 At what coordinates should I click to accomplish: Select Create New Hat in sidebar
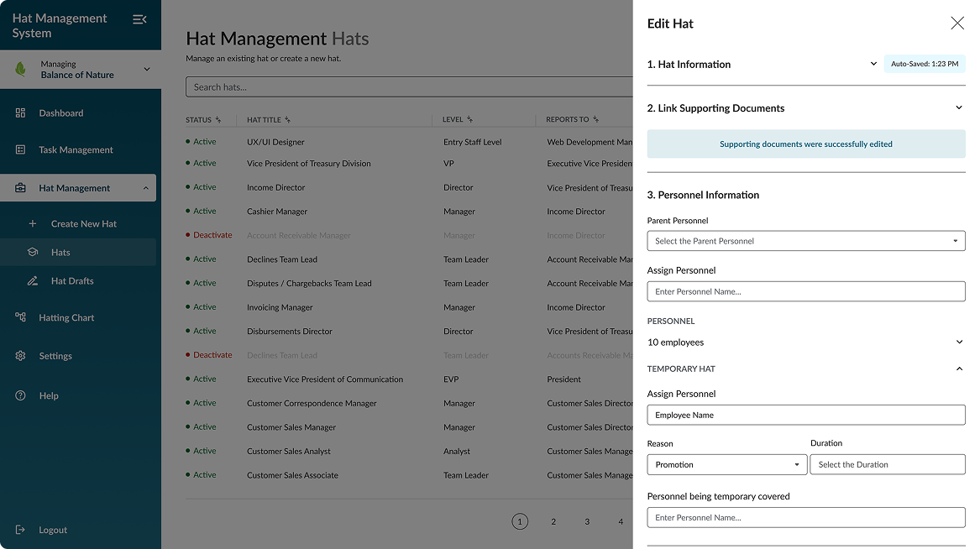click(x=83, y=223)
